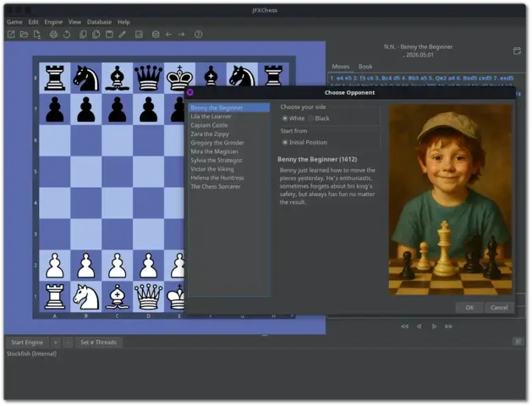
Task: Click the white queen on d1
Action: (x=148, y=296)
